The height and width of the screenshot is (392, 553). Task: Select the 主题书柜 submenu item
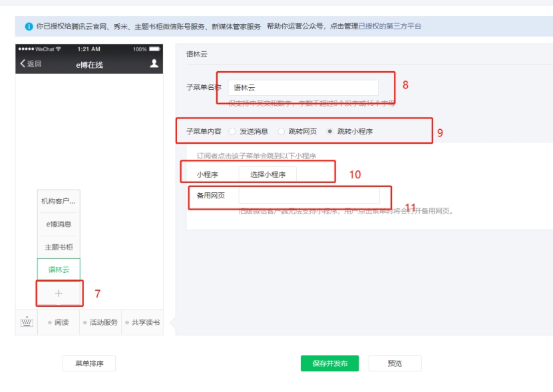point(59,247)
